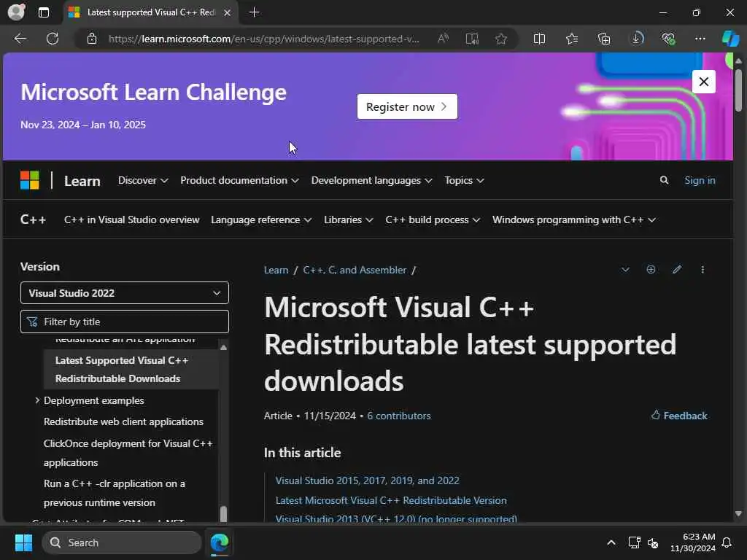Close the Microsoft Learn Challenge banner

coord(704,82)
